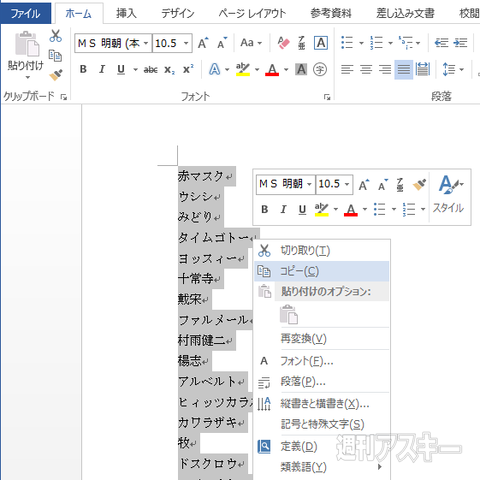Click the enclose characters circle icon
Viewport: 480px width, 480px height.
point(320,70)
